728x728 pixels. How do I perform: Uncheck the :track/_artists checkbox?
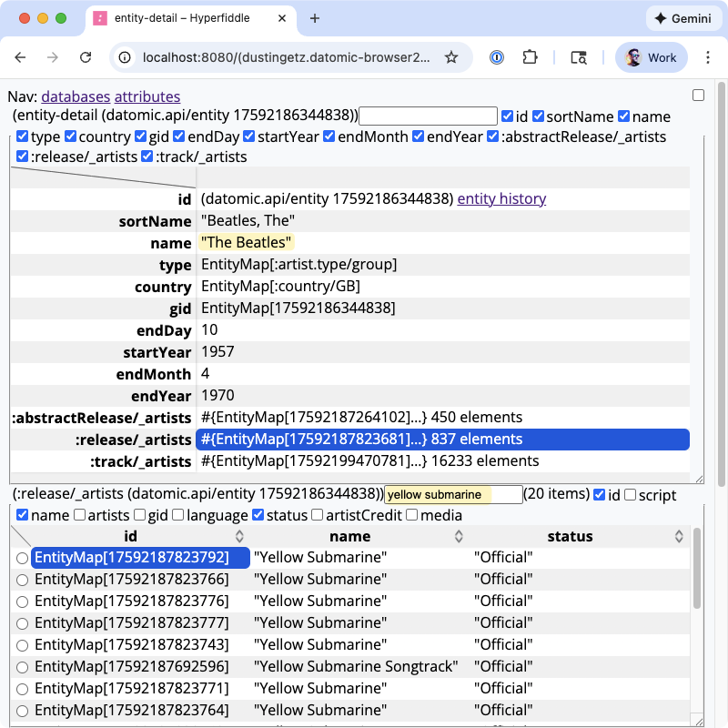point(147,156)
